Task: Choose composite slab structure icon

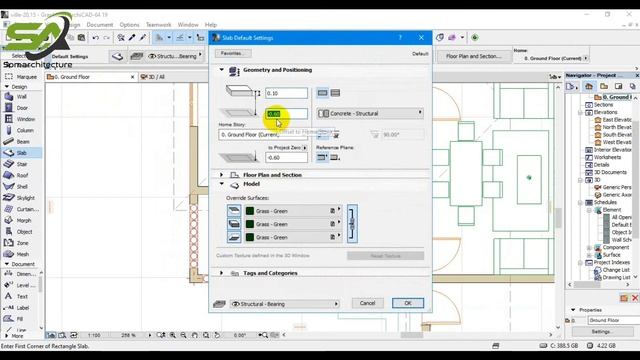Action: [x=335, y=93]
